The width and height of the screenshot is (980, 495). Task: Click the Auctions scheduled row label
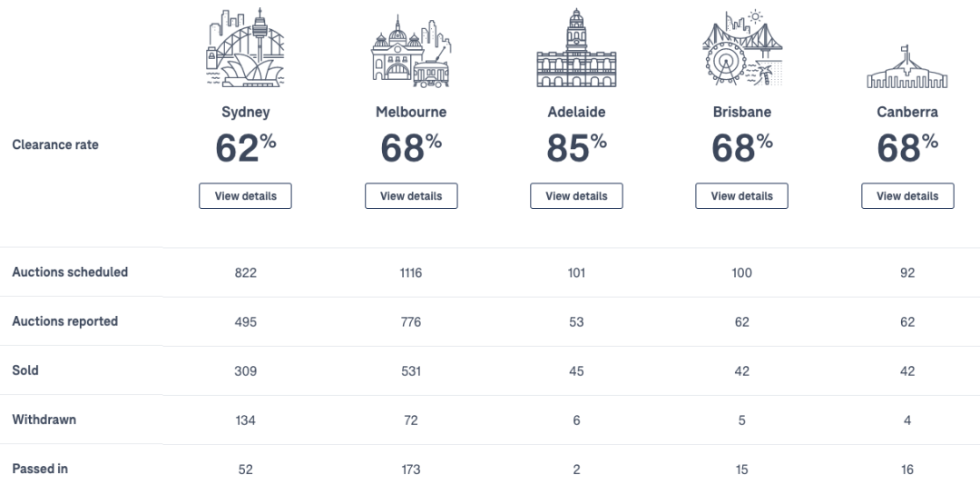70,272
